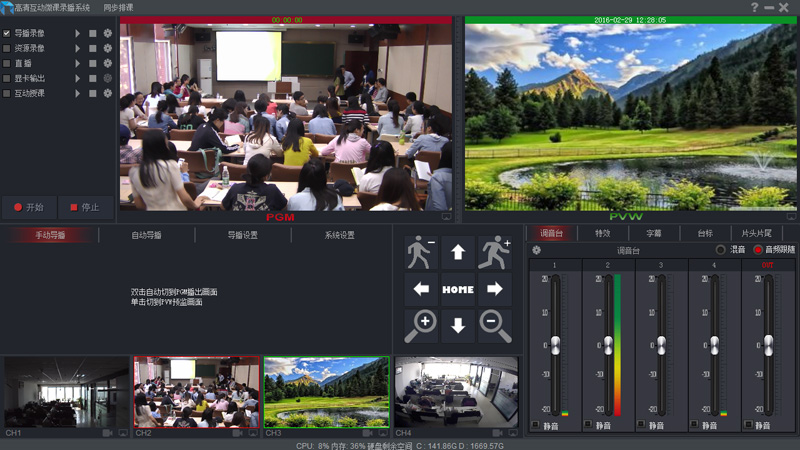Image resolution: width=800 pixels, height=450 pixels.
Task: Click the stop square in the 资源录像 row
Action: tap(93, 48)
